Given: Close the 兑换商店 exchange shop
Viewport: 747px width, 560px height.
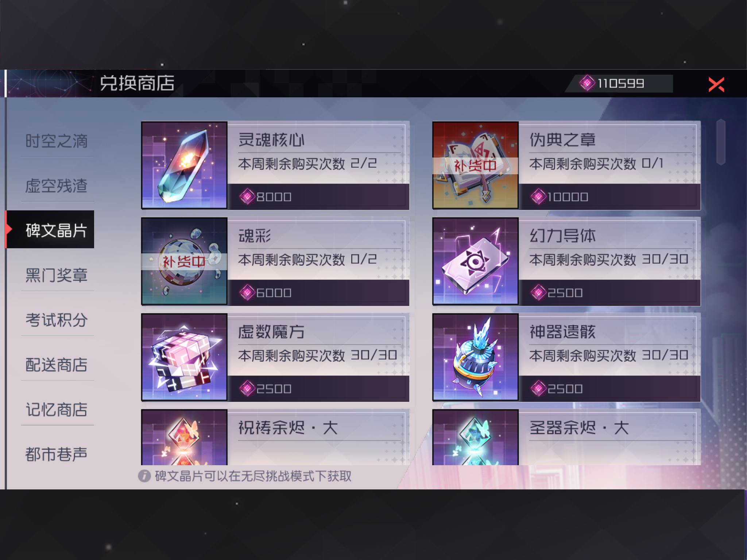Looking at the screenshot, I should 716,85.
